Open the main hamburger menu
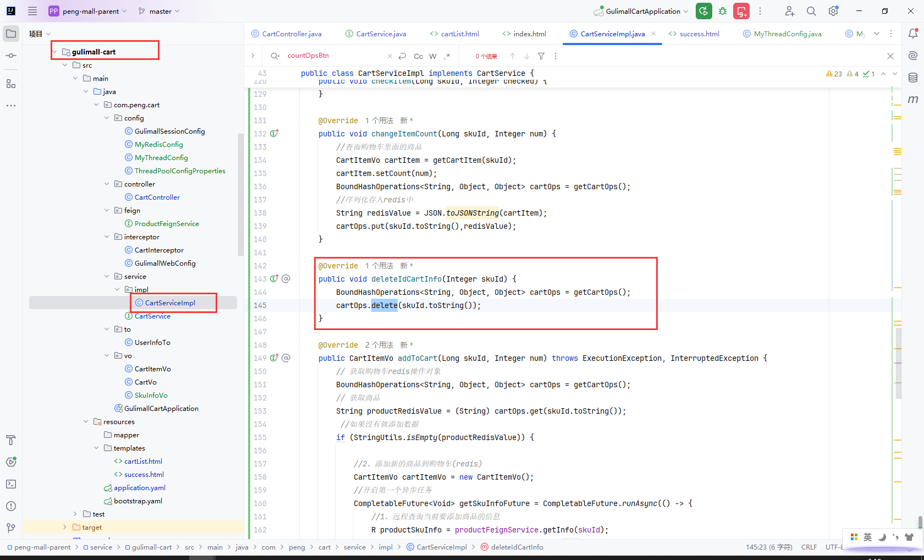 (x=32, y=11)
